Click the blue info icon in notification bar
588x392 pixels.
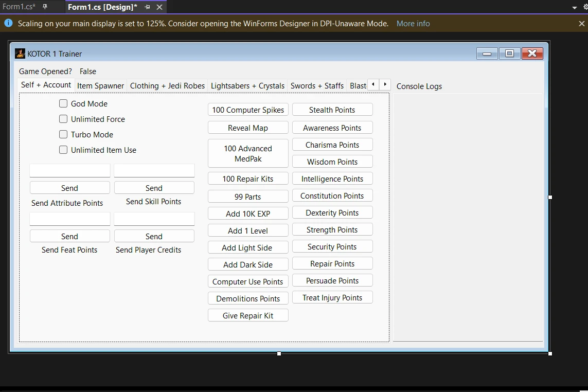(x=8, y=23)
